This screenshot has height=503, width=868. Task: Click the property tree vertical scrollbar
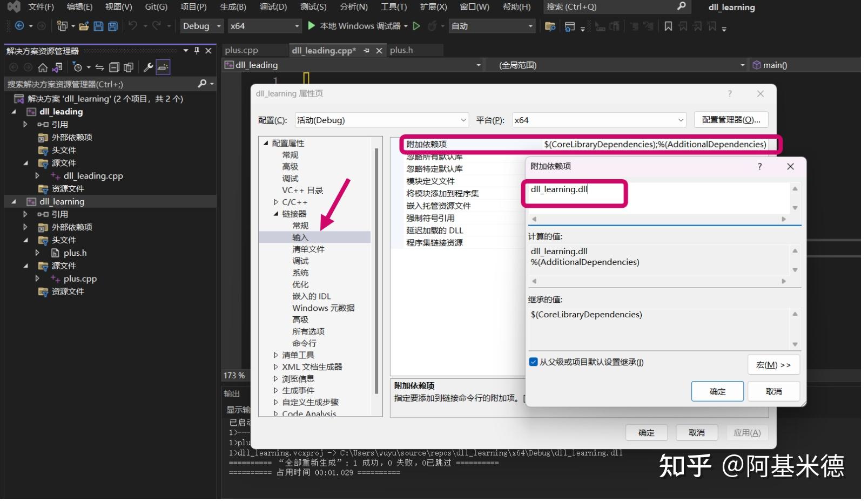click(376, 270)
